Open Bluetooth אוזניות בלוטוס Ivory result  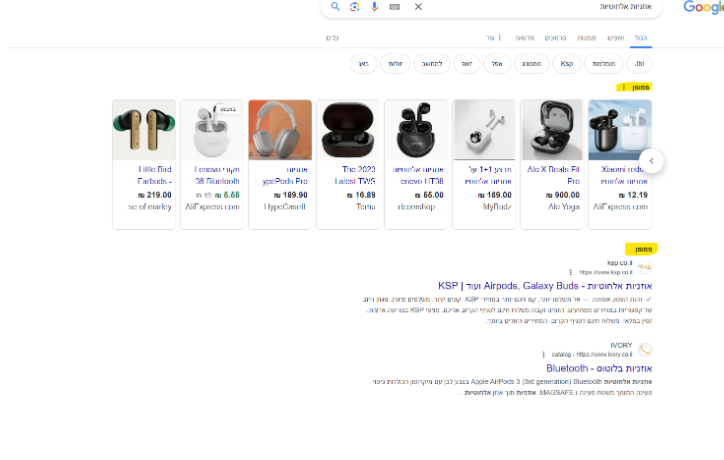pos(599,368)
